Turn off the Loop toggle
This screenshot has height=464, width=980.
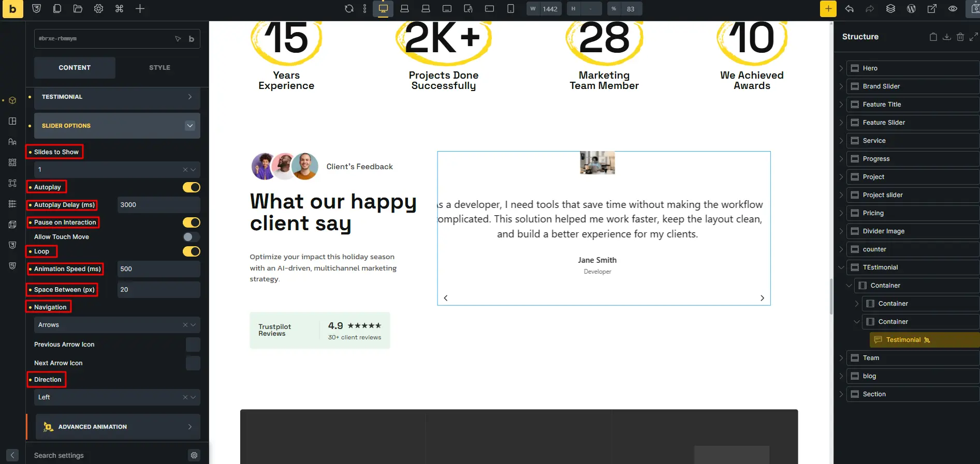tap(191, 251)
